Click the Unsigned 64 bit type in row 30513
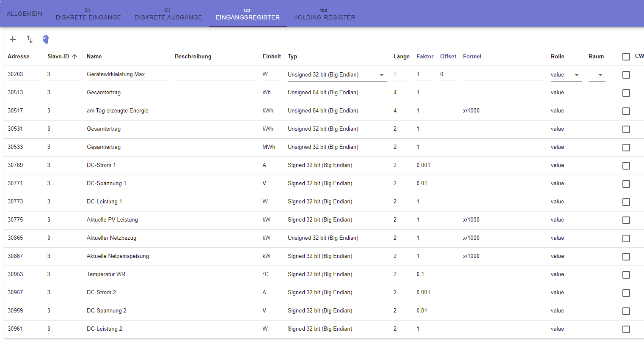Viewport: 644px width, 348px height. click(x=323, y=93)
